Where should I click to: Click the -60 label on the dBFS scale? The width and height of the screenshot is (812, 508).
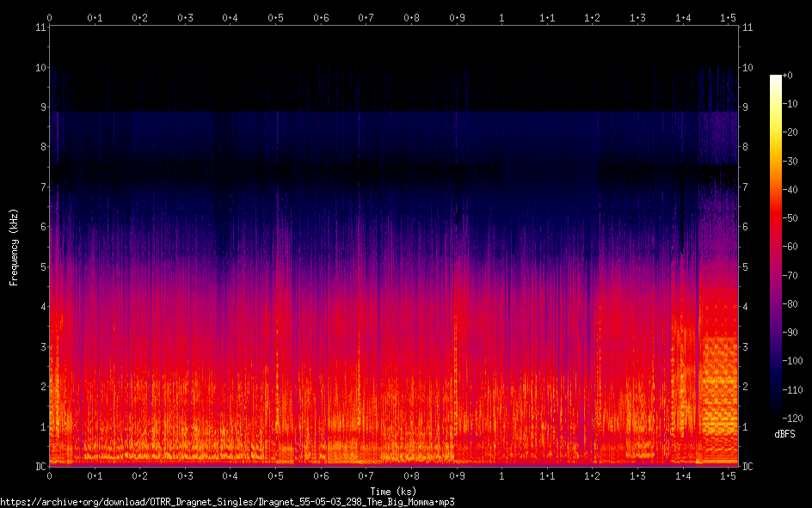pos(797,247)
